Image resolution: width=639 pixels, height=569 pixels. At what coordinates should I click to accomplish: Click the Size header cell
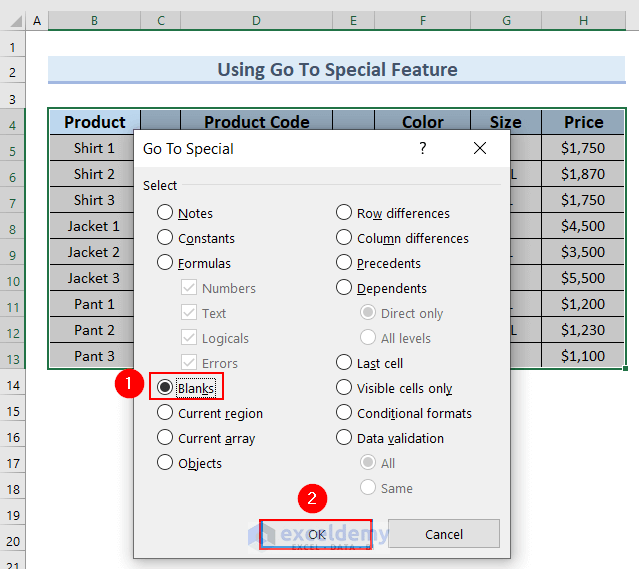[x=506, y=122]
